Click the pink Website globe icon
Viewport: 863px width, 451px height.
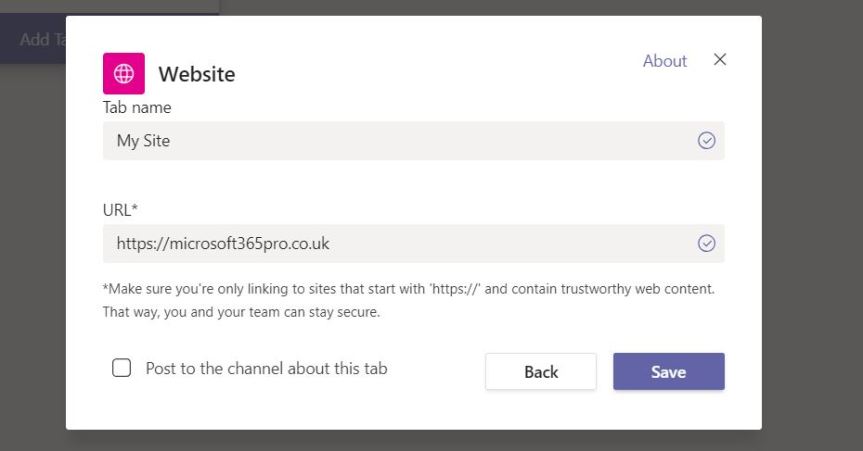pos(123,73)
